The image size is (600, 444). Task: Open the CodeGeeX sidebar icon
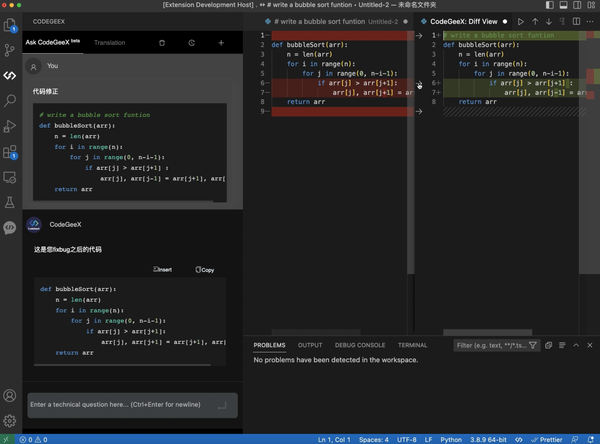(10, 75)
